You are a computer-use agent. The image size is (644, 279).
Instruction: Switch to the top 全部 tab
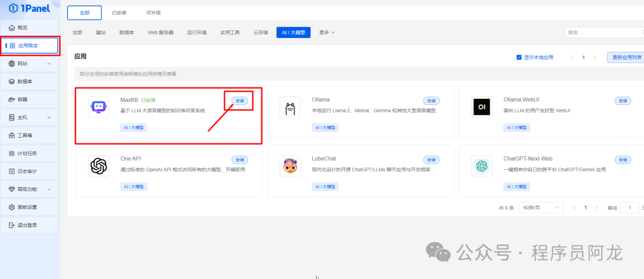[85, 13]
